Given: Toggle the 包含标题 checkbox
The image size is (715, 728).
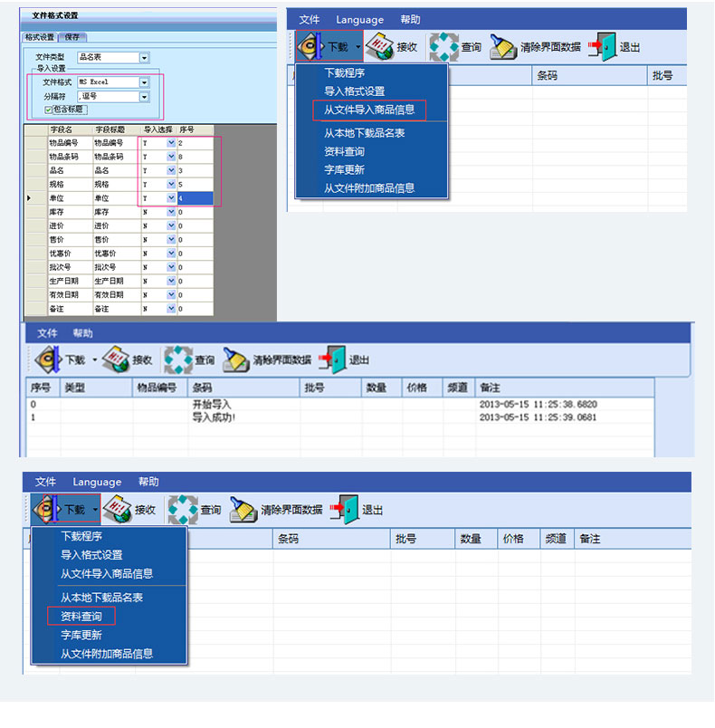Looking at the screenshot, I should (x=48, y=110).
